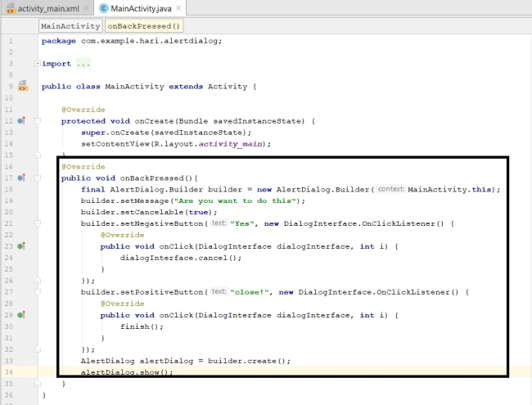This screenshot has width=532, height=405.
Task: Click the MainActivity breadcrumb
Action: point(70,26)
